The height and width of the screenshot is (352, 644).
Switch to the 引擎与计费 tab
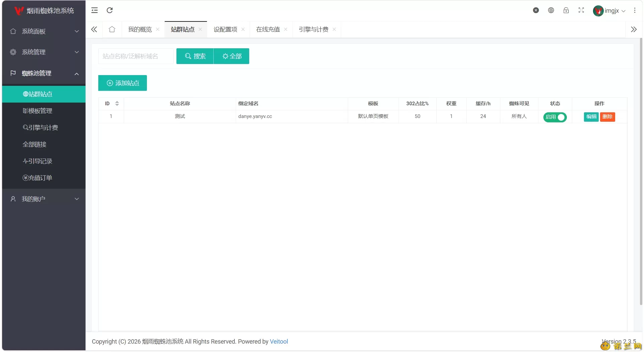(314, 30)
